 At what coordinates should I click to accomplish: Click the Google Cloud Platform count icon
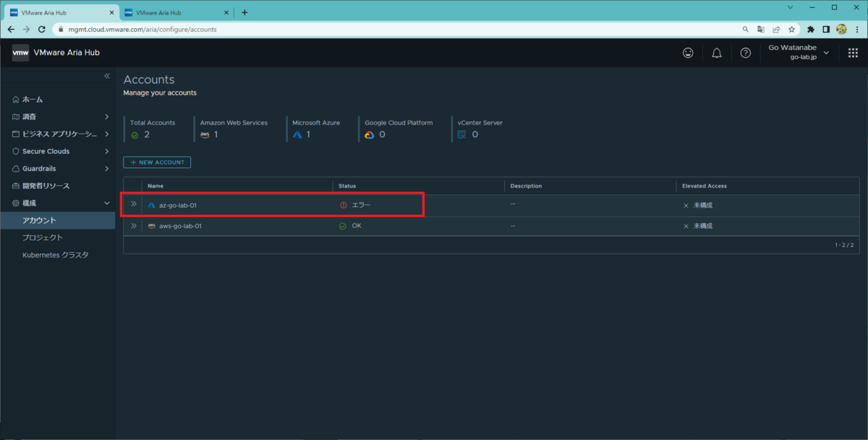click(x=369, y=135)
